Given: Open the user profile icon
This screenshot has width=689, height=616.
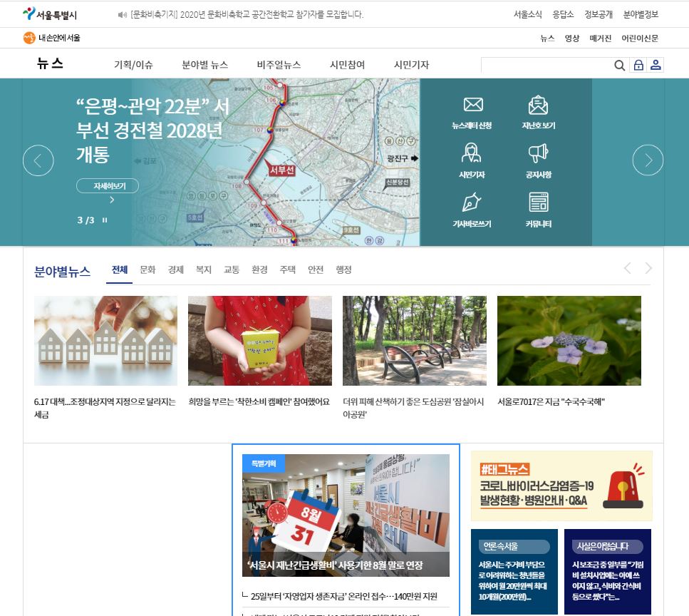Looking at the screenshot, I should [x=656, y=65].
